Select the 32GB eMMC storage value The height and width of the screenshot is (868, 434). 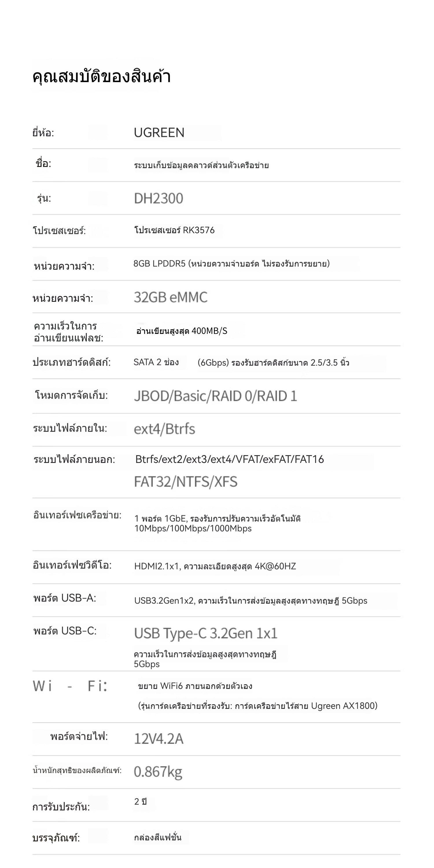coord(171,297)
